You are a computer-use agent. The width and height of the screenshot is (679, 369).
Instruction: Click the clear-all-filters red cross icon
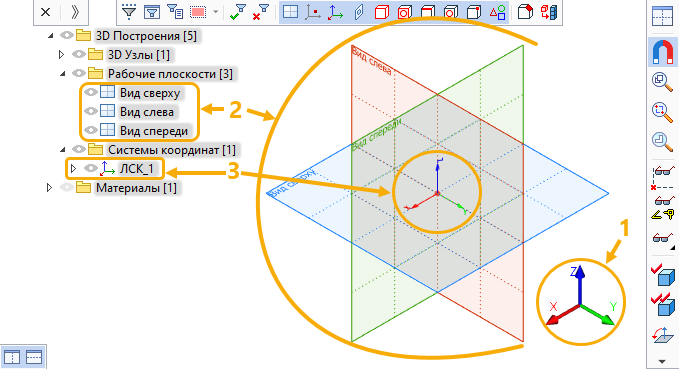pyautogui.click(x=261, y=12)
